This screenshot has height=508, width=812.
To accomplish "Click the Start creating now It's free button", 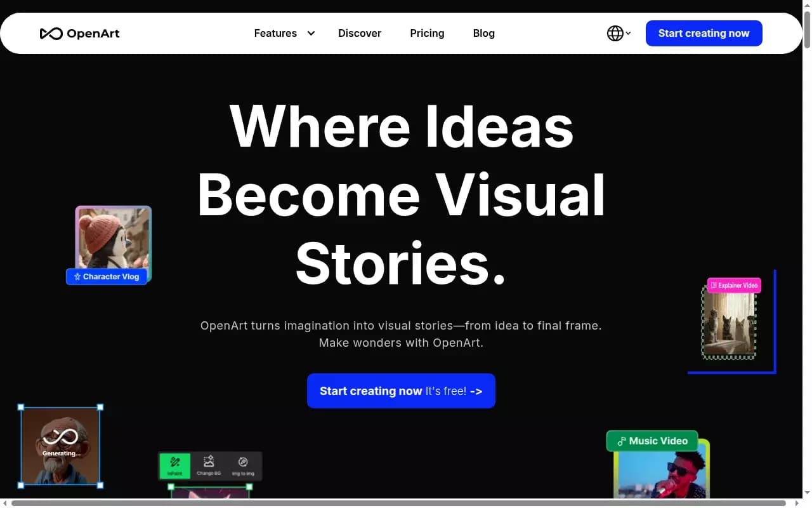I will [x=401, y=391].
